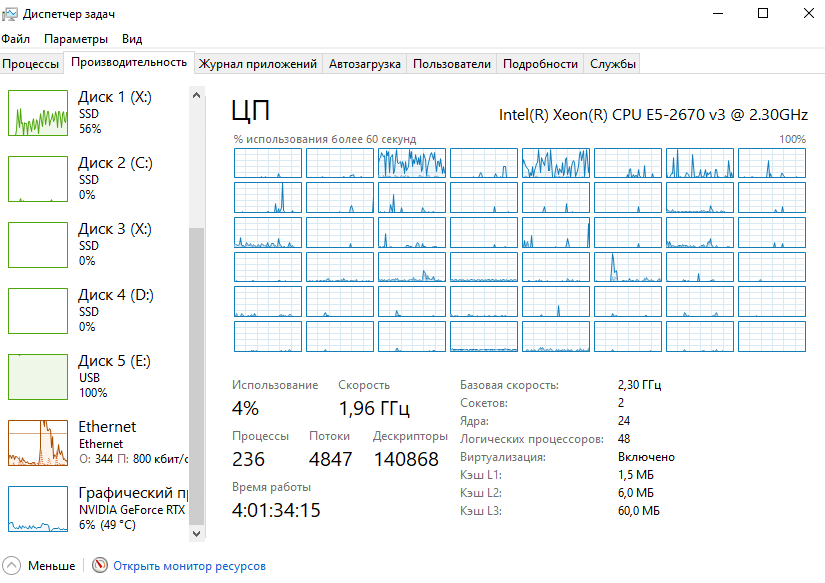Minimize the Диспетчер задач window
Viewport: 825px width, 583px height.
(x=718, y=14)
